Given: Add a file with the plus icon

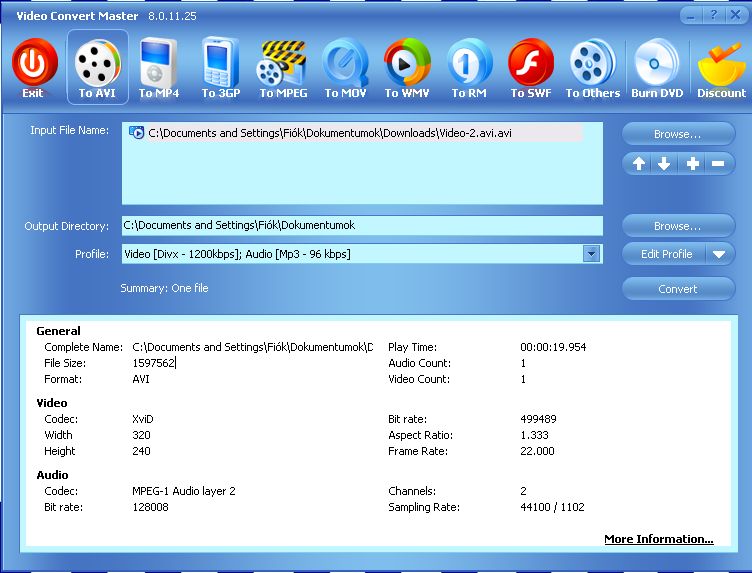Looking at the screenshot, I should 693,164.
